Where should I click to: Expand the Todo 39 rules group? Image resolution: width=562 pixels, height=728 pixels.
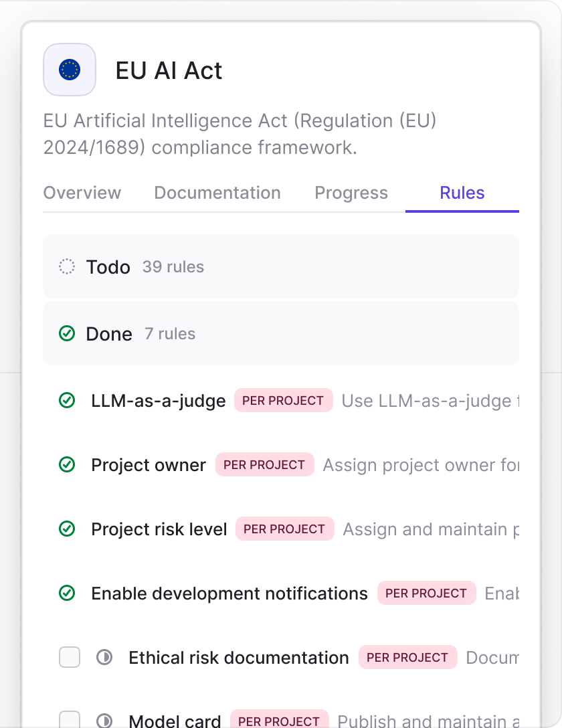click(x=281, y=266)
